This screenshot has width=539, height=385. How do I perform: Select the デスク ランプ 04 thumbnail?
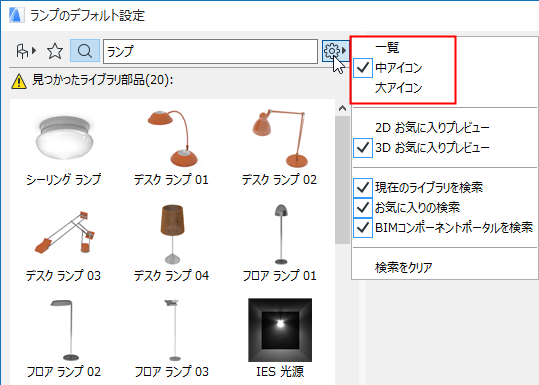point(172,234)
